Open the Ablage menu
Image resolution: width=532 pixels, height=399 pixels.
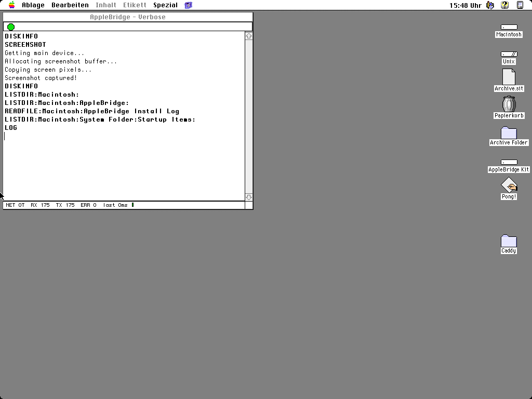coord(33,5)
